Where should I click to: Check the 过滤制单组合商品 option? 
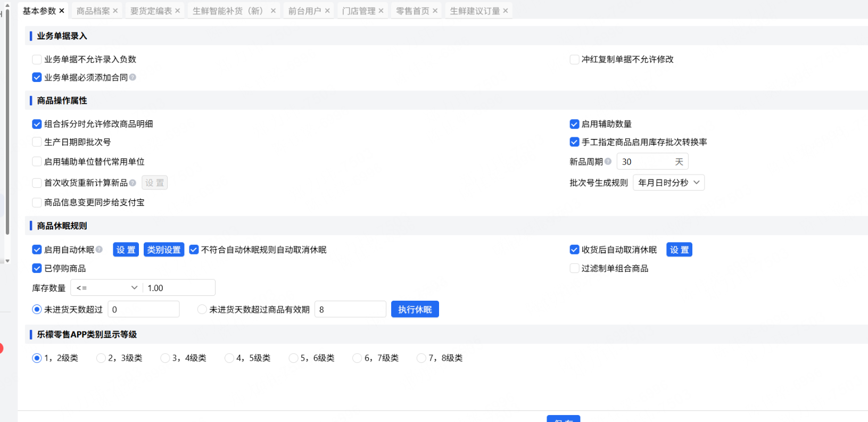coord(574,268)
